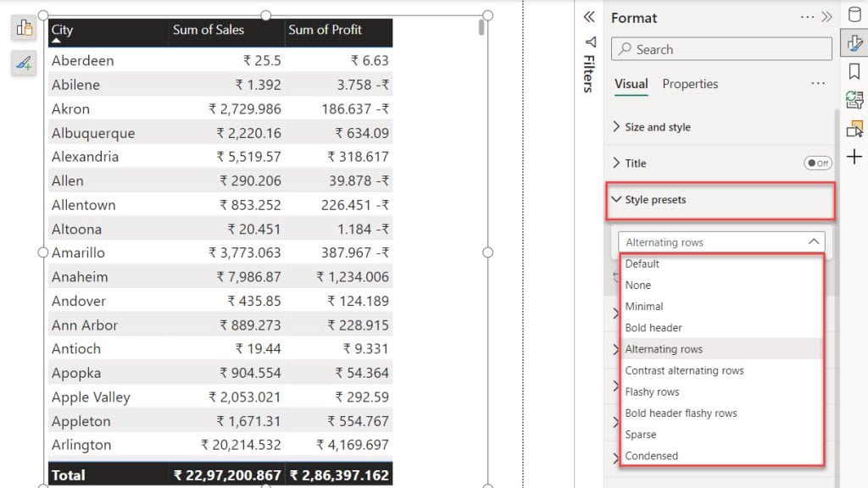
Task: Open the Bookmarks pane icon
Action: tap(854, 71)
